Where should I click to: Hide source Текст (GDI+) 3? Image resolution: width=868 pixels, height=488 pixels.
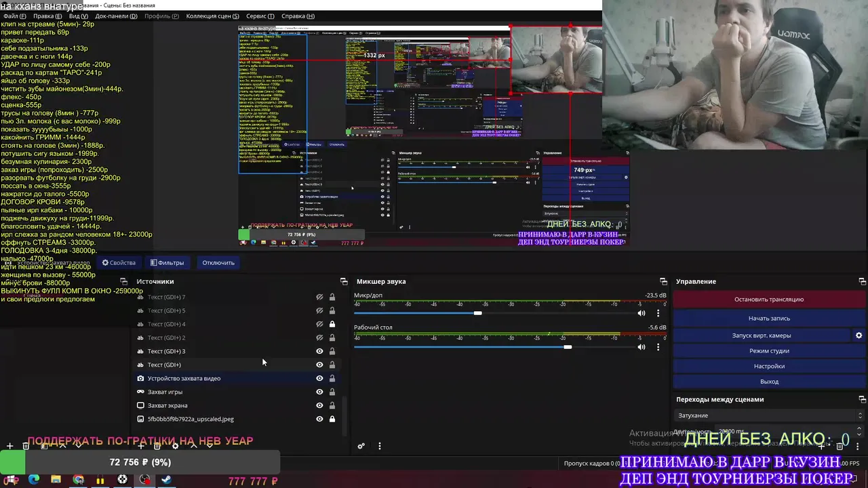(319, 351)
